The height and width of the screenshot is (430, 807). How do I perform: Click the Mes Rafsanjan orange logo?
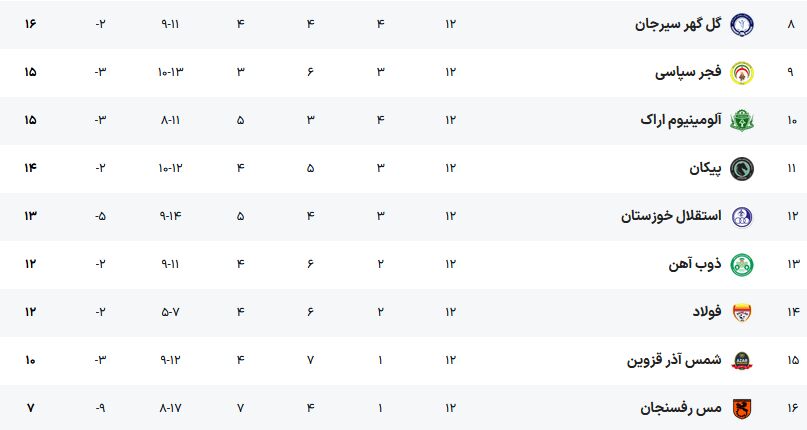[x=741, y=408]
